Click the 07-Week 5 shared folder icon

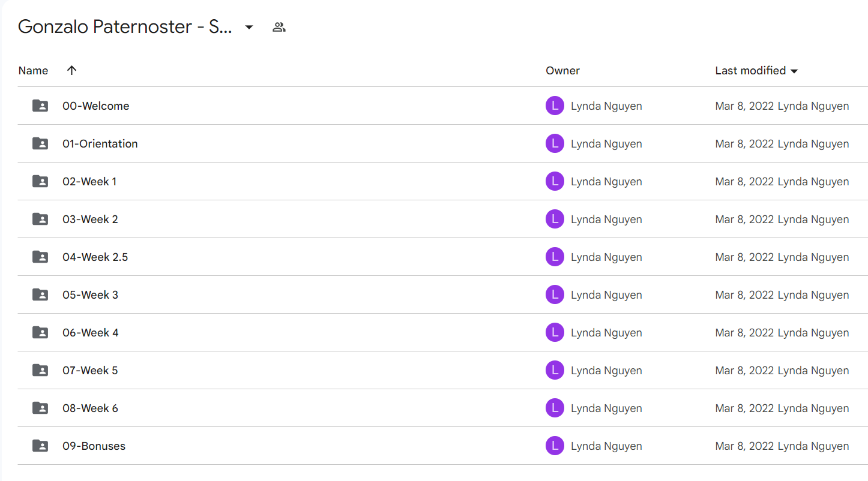[x=40, y=370]
